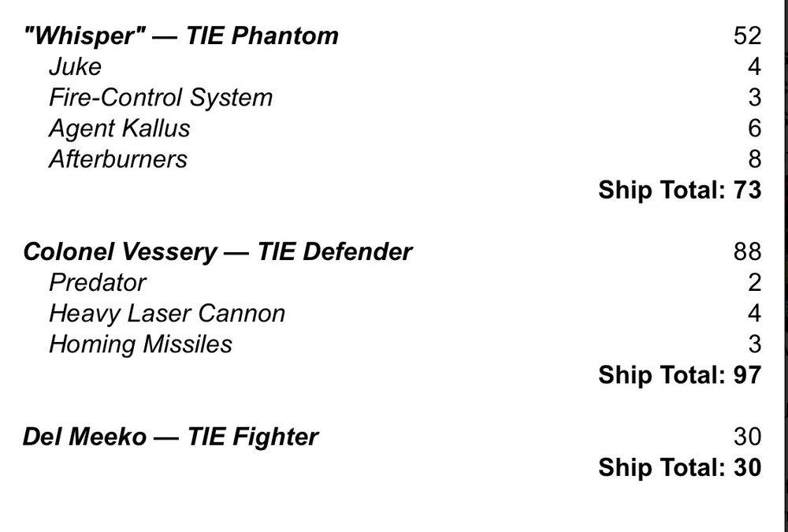Screen dimensions: 788x532
Task: Select the Agent Kallus entry
Action: [119, 128]
